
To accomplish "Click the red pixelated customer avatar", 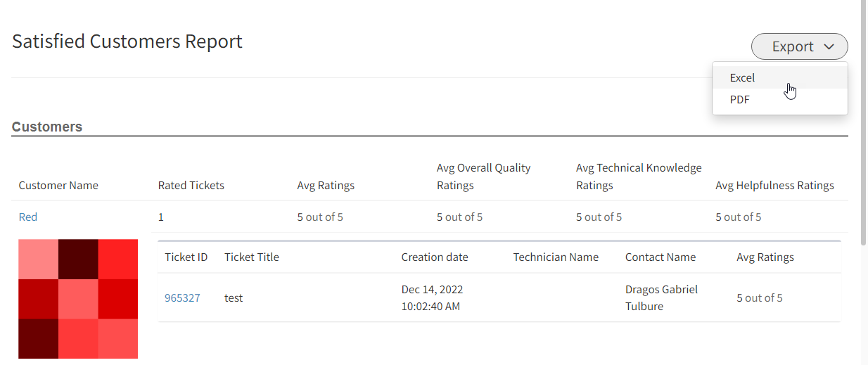I will click(x=78, y=299).
